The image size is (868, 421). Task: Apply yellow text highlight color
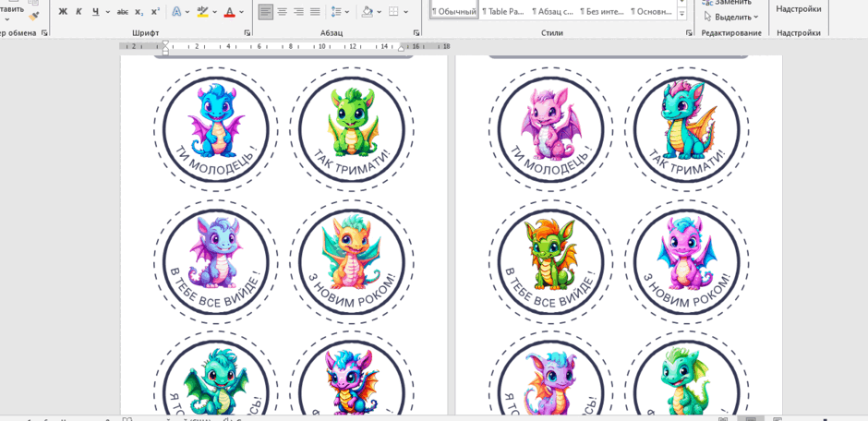(202, 12)
